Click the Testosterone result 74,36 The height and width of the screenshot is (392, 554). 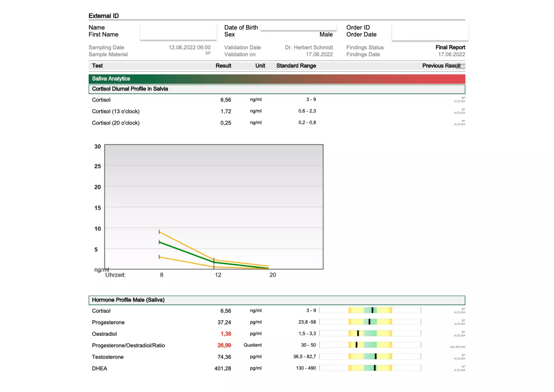[224, 357]
